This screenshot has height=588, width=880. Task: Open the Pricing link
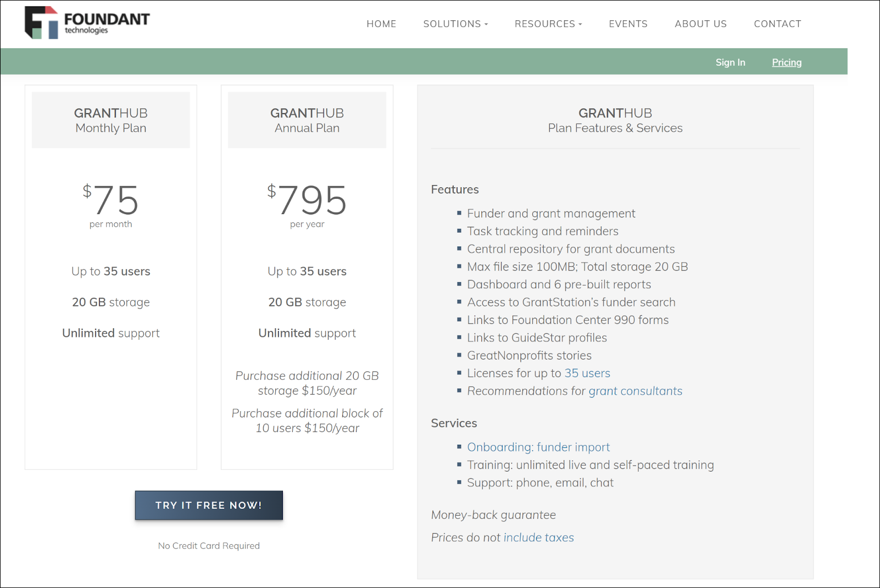tap(787, 63)
